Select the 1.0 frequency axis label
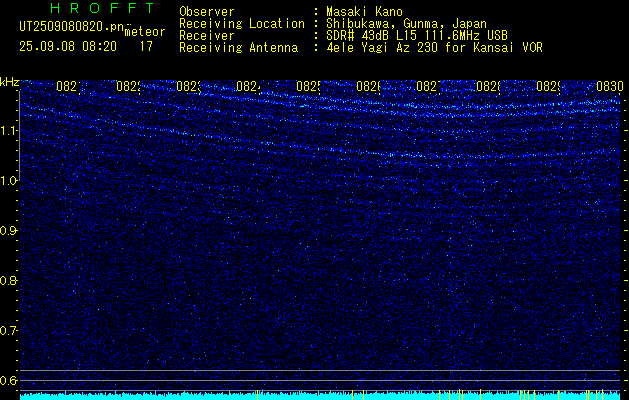The height and width of the screenshot is (400, 629). (x=9, y=181)
